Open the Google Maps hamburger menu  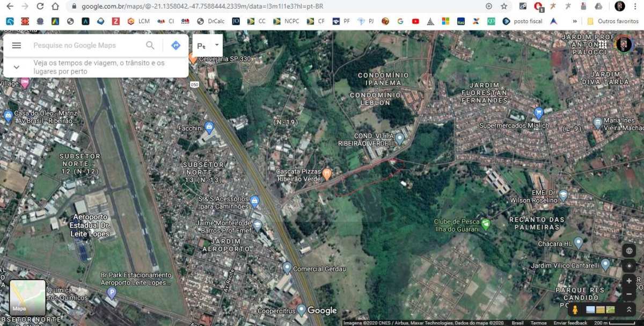click(x=16, y=45)
